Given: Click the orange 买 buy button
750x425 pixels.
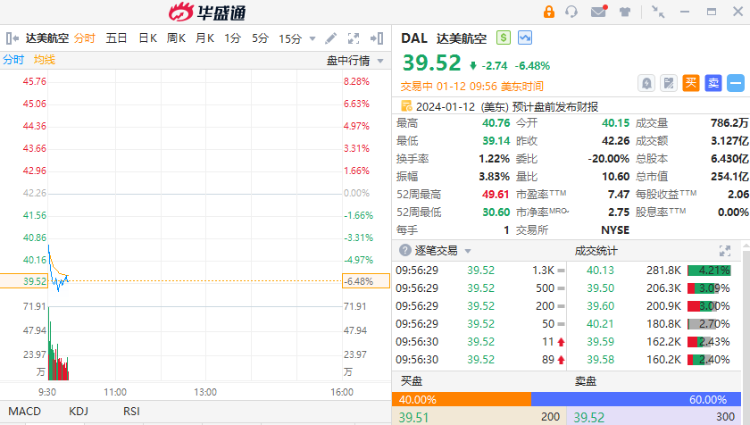Looking at the screenshot, I should [691, 83].
